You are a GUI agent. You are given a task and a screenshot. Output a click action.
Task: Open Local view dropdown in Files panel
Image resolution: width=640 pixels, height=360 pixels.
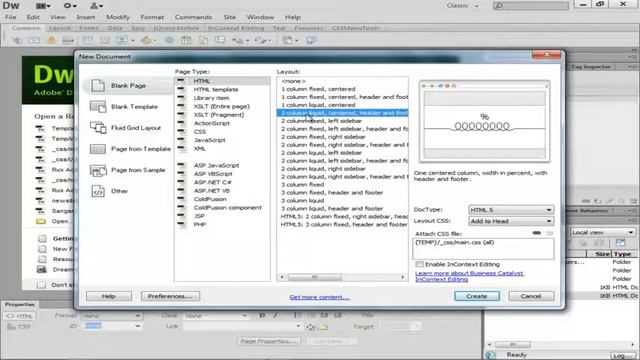pyautogui.click(x=602, y=232)
